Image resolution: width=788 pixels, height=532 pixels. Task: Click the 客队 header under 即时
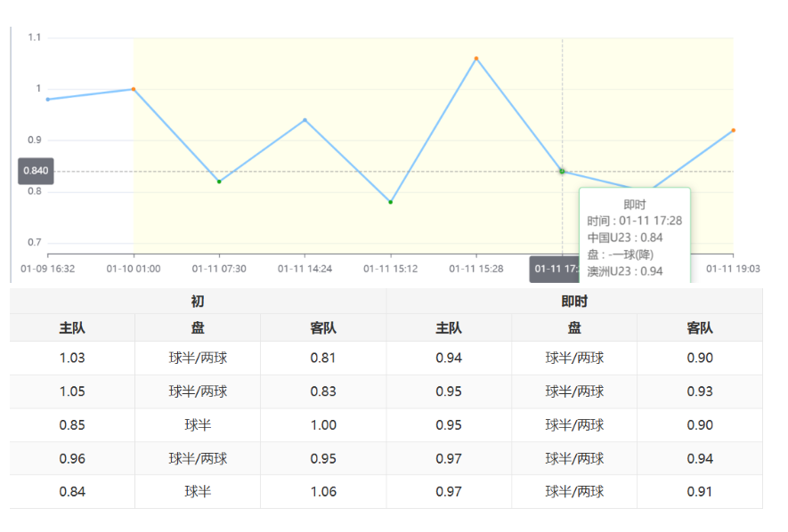point(700,328)
